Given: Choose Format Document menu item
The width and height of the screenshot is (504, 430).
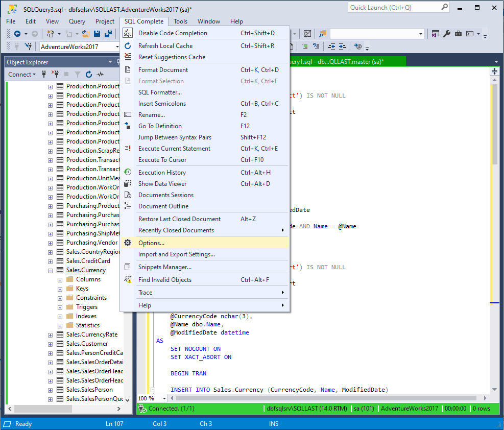Looking at the screenshot, I should coord(163,70).
